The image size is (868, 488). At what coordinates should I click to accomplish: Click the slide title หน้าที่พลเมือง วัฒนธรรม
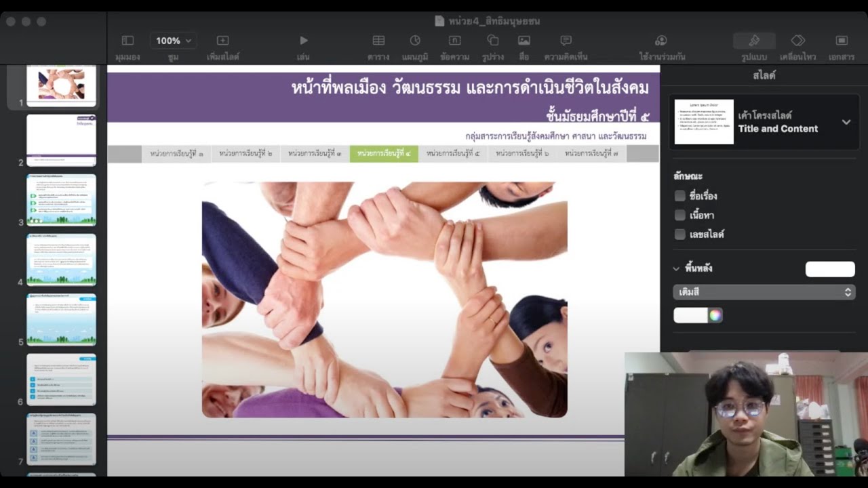click(x=470, y=88)
